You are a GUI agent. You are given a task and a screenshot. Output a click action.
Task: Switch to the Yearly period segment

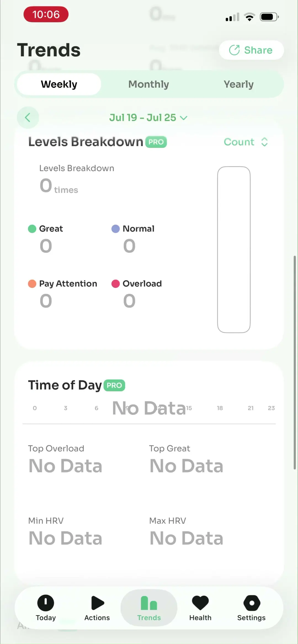(239, 84)
